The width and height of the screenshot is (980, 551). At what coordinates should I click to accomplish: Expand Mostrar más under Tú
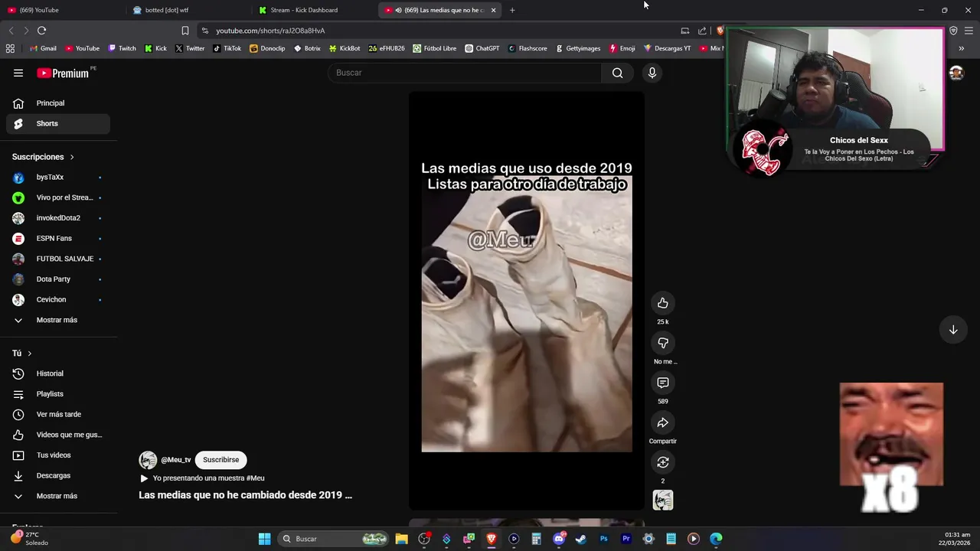coord(58,496)
